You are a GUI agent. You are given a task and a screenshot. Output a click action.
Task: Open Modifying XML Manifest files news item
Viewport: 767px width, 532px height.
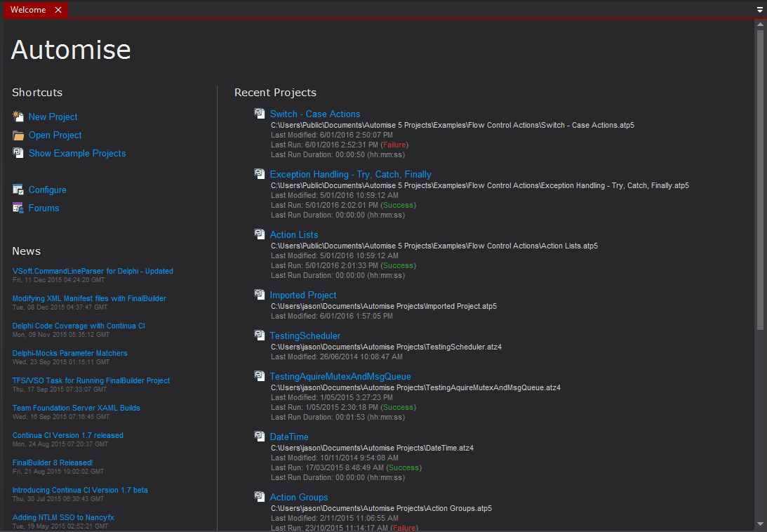[89, 298]
